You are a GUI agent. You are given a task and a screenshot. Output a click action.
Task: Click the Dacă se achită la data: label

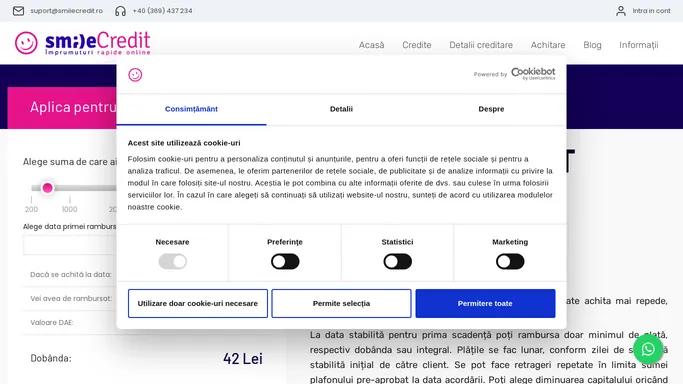coord(71,275)
